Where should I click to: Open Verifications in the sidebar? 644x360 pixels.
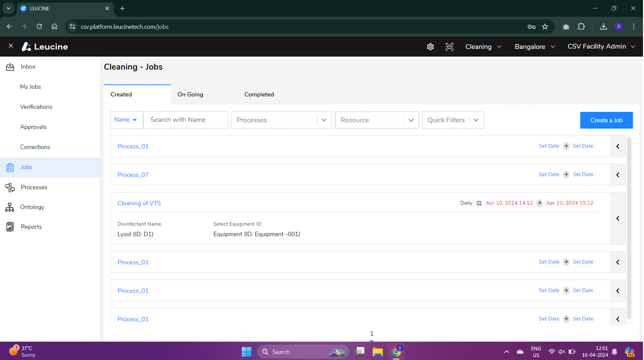pos(36,107)
